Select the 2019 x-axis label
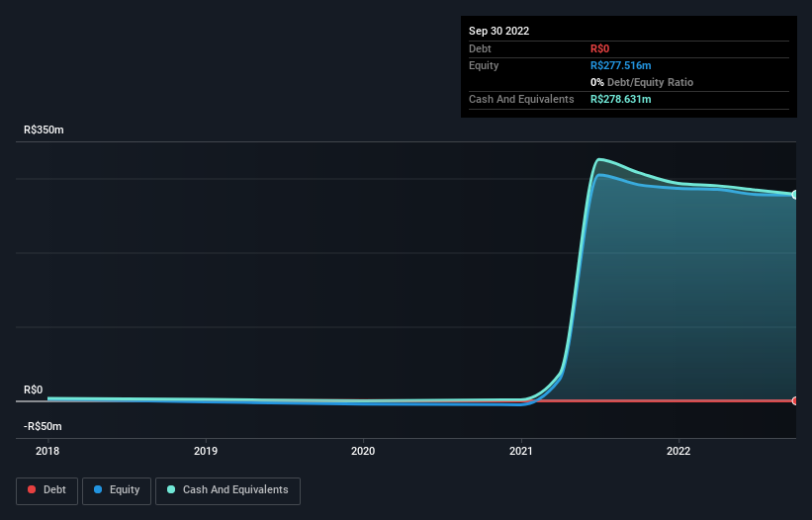The height and width of the screenshot is (520, 812). (206, 451)
